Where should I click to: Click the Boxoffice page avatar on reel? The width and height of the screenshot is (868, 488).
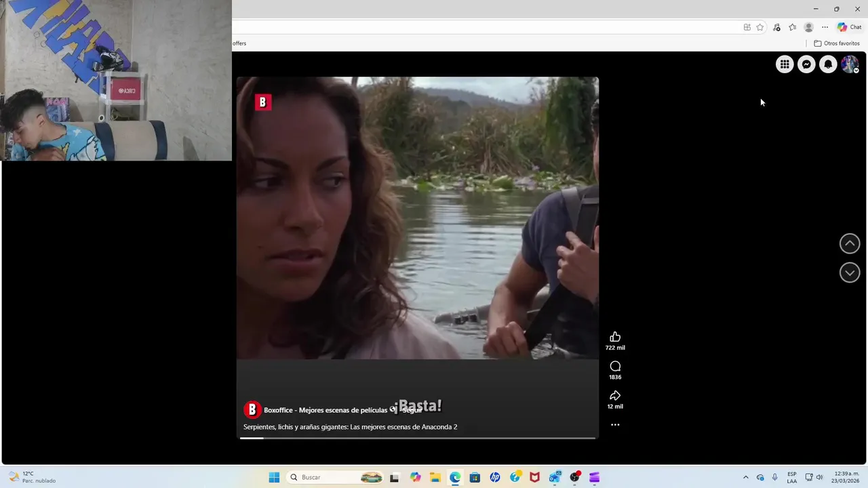[252, 409]
